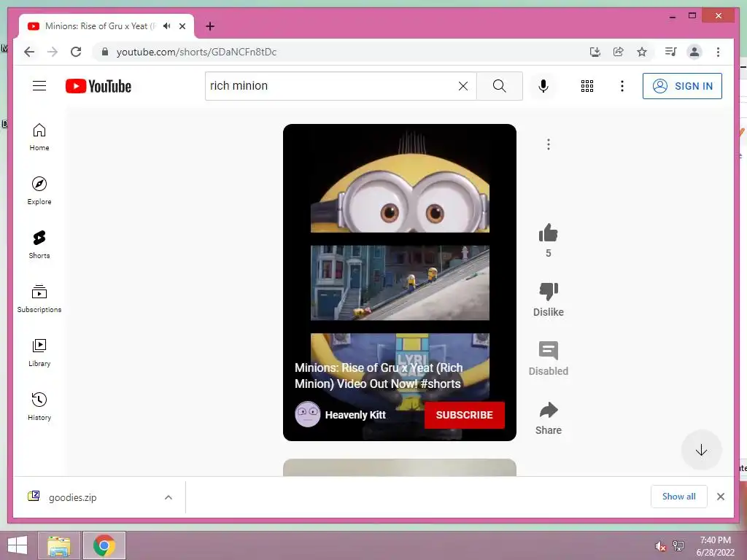Close the downloads bar
This screenshot has height=560, width=747.
pos(721,497)
